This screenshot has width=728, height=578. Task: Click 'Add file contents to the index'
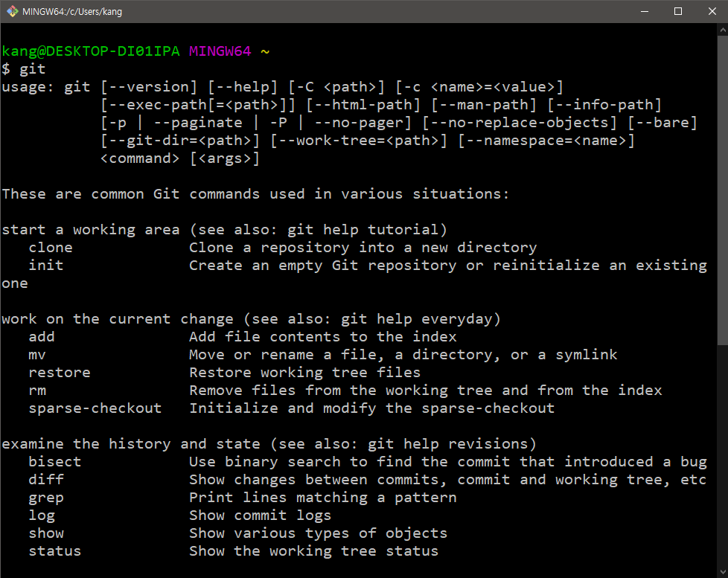(322, 337)
